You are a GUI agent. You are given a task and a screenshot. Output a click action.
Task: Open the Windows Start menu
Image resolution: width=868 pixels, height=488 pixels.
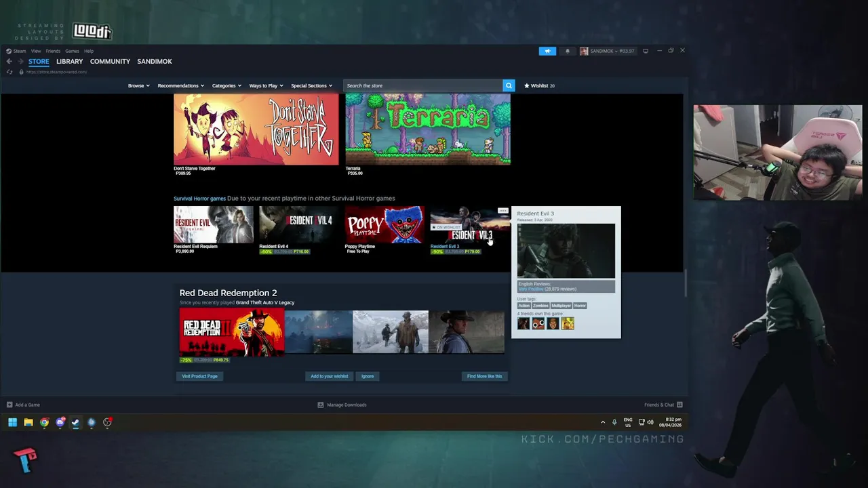12,422
